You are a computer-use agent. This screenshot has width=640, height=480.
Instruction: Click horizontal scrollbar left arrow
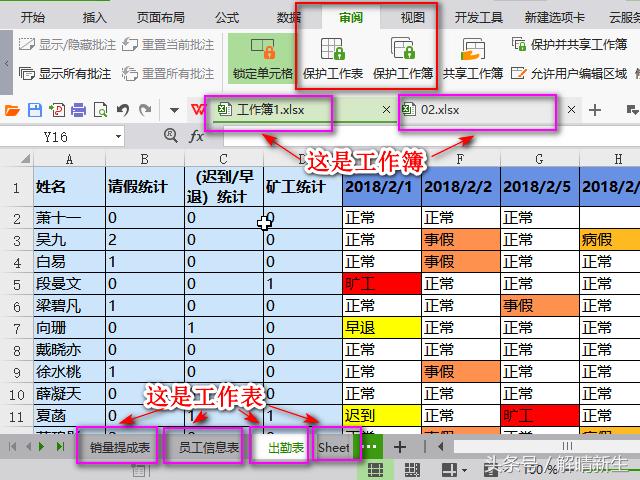441,447
